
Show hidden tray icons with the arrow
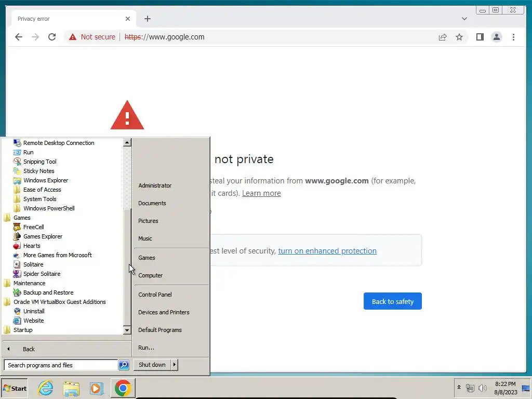click(459, 387)
